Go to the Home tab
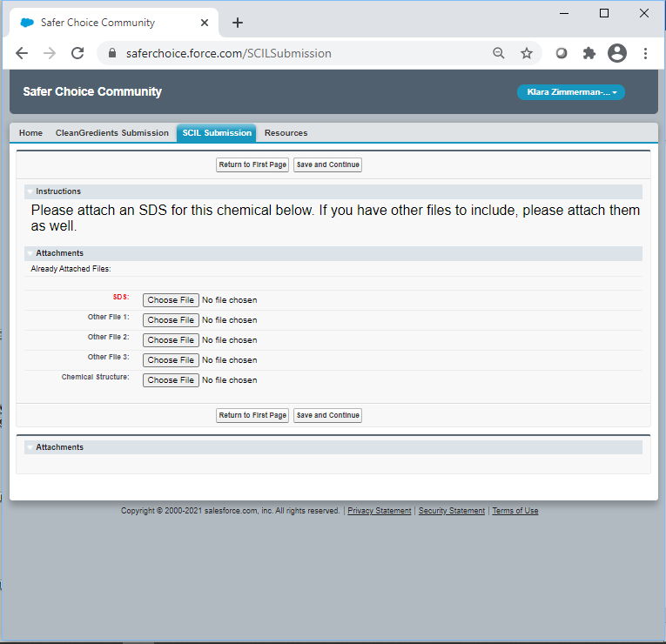Screen dimensions: 666x644 click(x=30, y=133)
